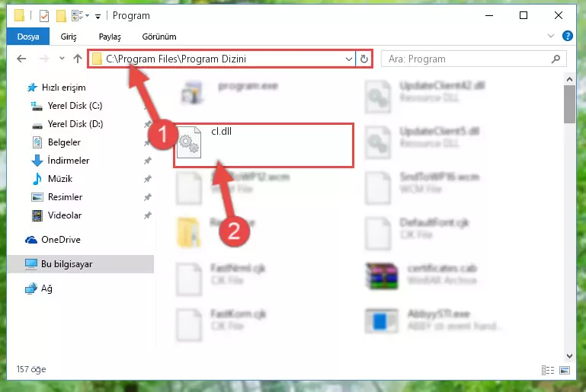Screen dimensions: 586x392
Task: Select Hızlı erişim in navigation pane
Action: [63, 88]
